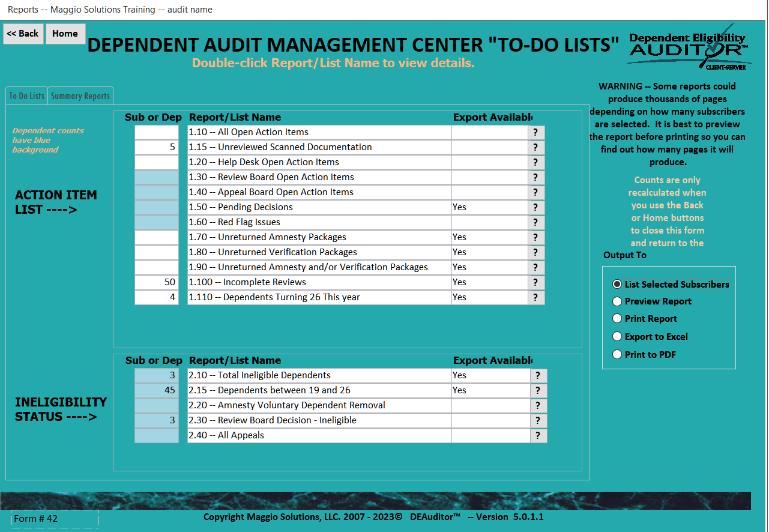Image resolution: width=769 pixels, height=532 pixels.
Task: Select 1.30 -- Review Board Open Action Items
Action: tap(319, 177)
